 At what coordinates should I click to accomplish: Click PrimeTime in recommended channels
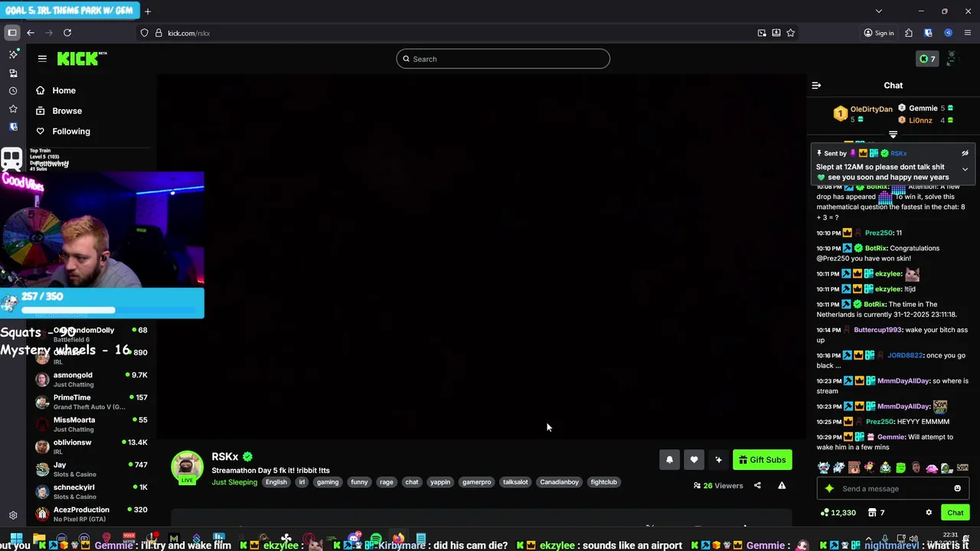click(90, 402)
